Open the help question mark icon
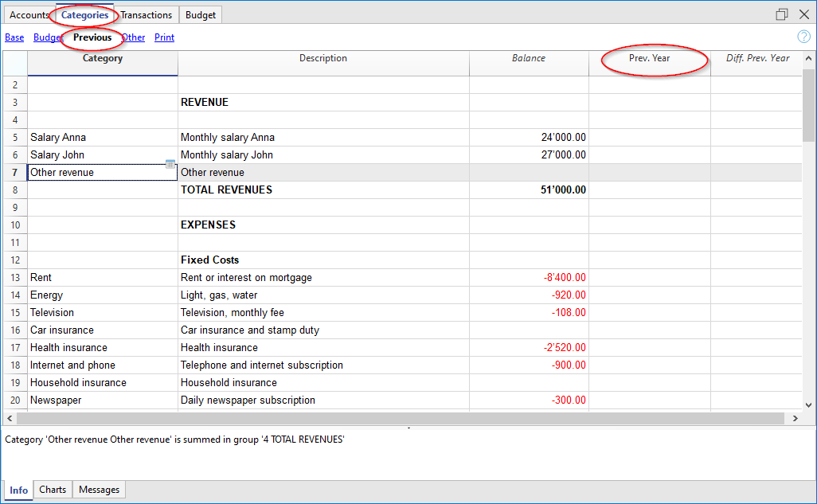Viewport: 817px width, 504px height. coord(803,37)
